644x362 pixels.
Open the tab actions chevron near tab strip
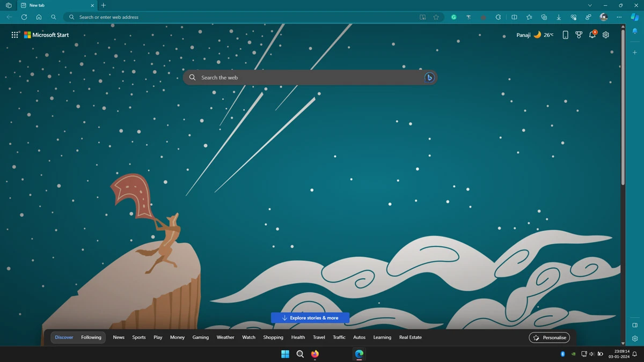click(x=590, y=5)
